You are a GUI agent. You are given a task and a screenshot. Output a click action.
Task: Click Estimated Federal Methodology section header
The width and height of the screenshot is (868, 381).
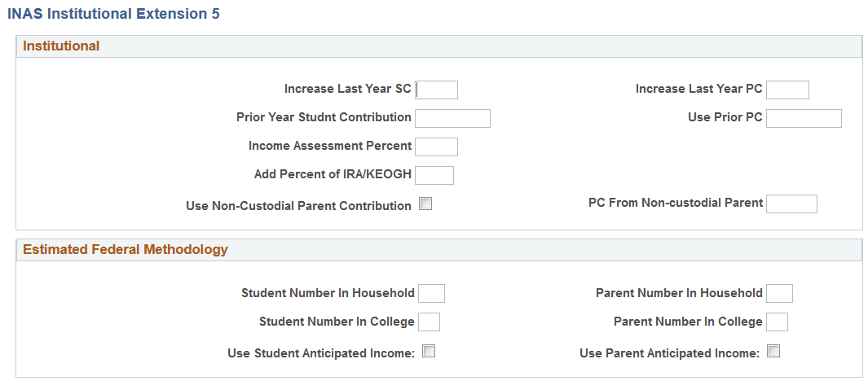tap(126, 250)
